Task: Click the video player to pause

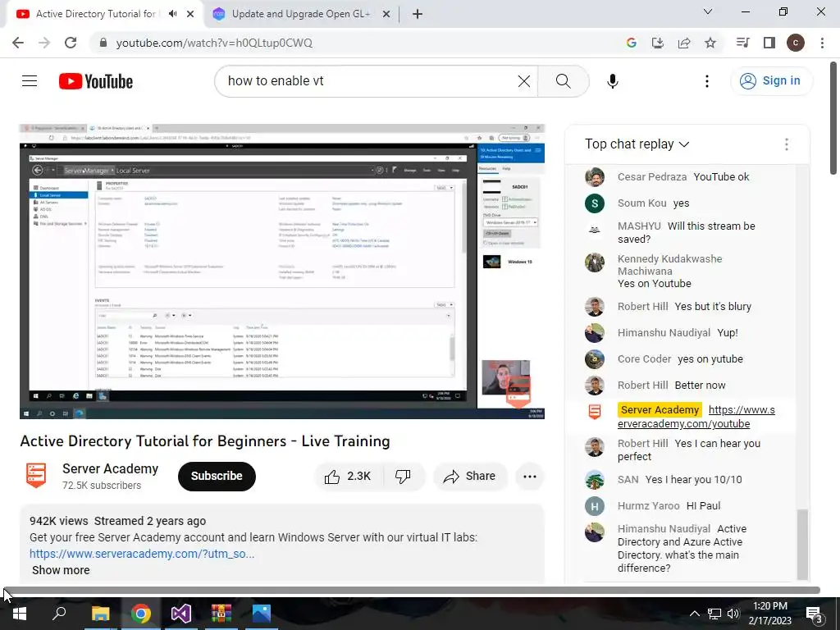Action: 282,272
